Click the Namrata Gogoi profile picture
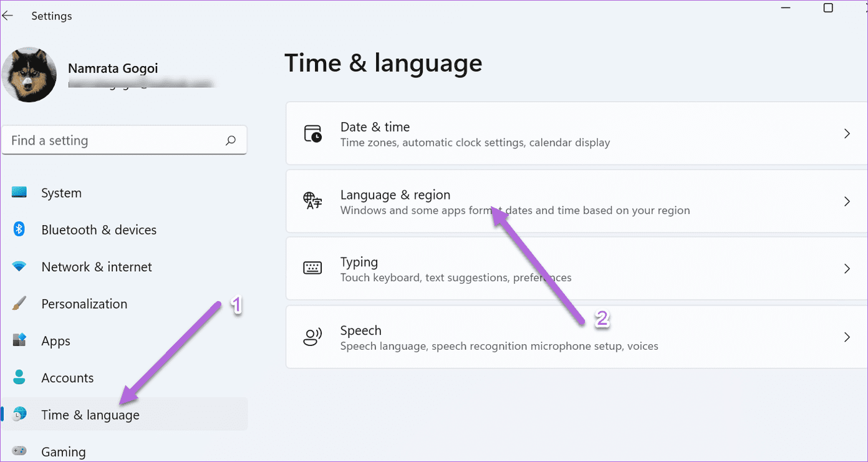The width and height of the screenshot is (868, 462). click(29, 75)
